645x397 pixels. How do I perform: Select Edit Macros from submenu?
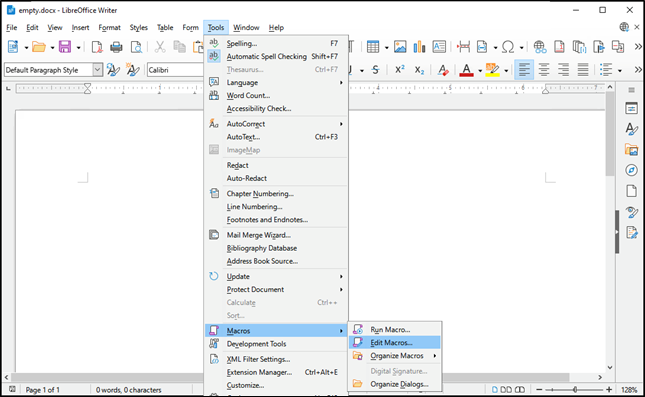395,342
